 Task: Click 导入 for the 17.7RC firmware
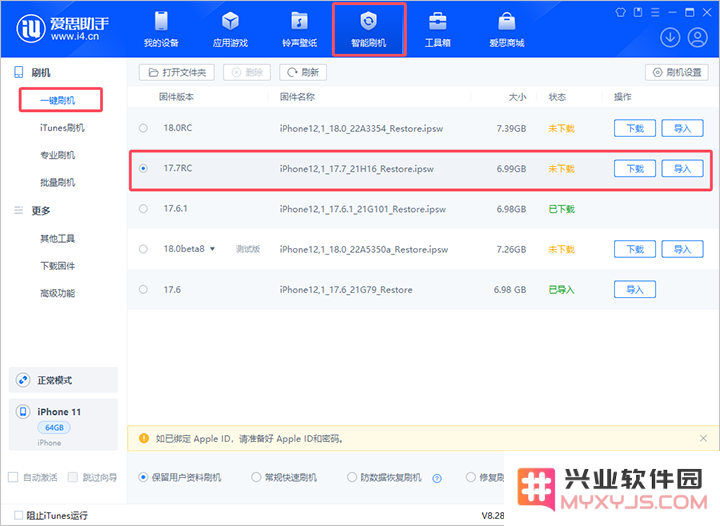[x=682, y=168]
